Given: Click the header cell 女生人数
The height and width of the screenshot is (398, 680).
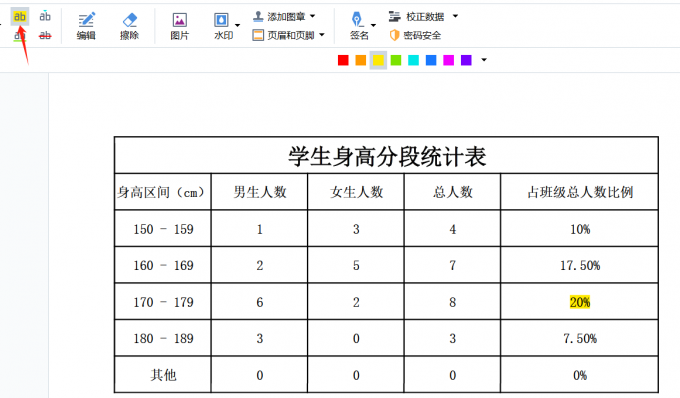Looking at the screenshot, I should [356, 192].
